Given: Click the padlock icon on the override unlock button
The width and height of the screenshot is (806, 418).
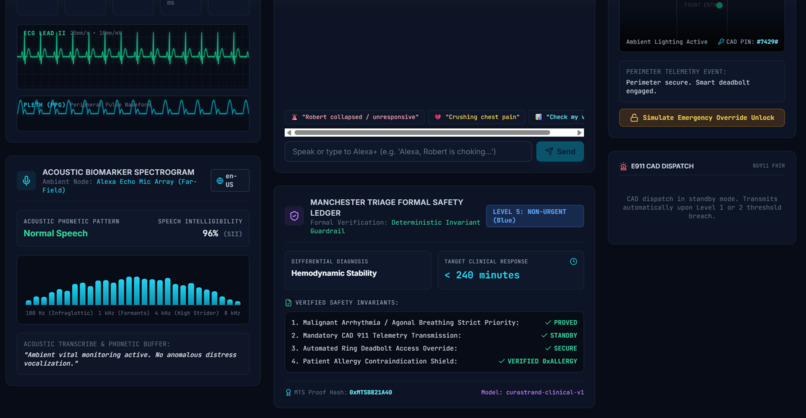Looking at the screenshot, I should click(634, 118).
